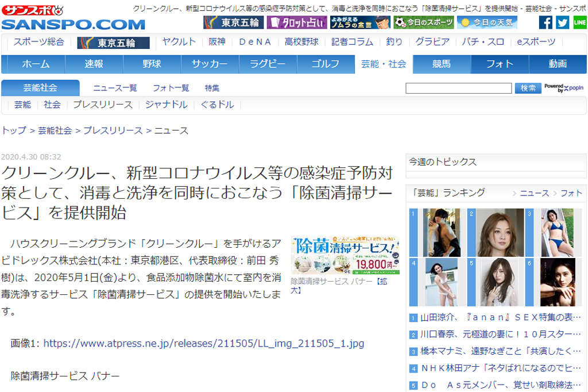Open the タロット占い banner

coord(297,22)
